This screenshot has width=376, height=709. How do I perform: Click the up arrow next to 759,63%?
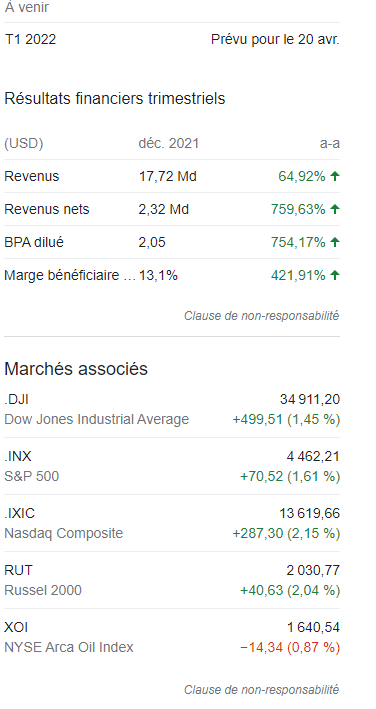(x=334, y=209)
